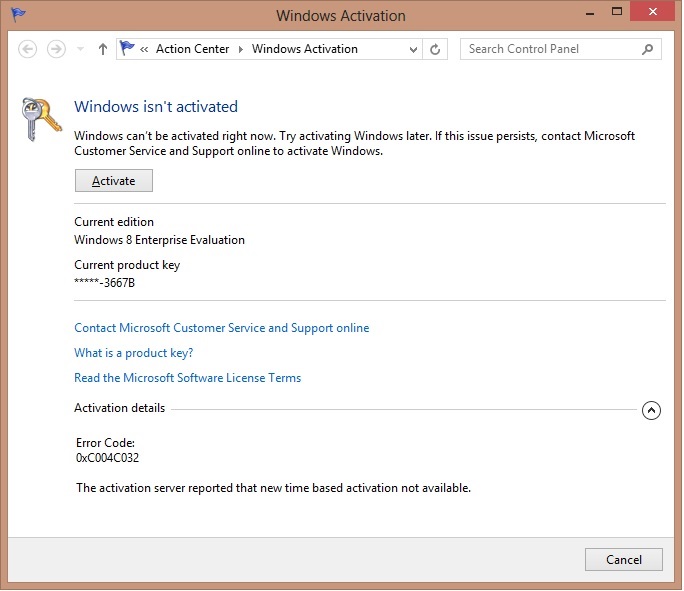Image resolution: width=684 pixels, height=591 pixels.
Task: Click the keys icon beside the heading
Action: coord(41,120)
